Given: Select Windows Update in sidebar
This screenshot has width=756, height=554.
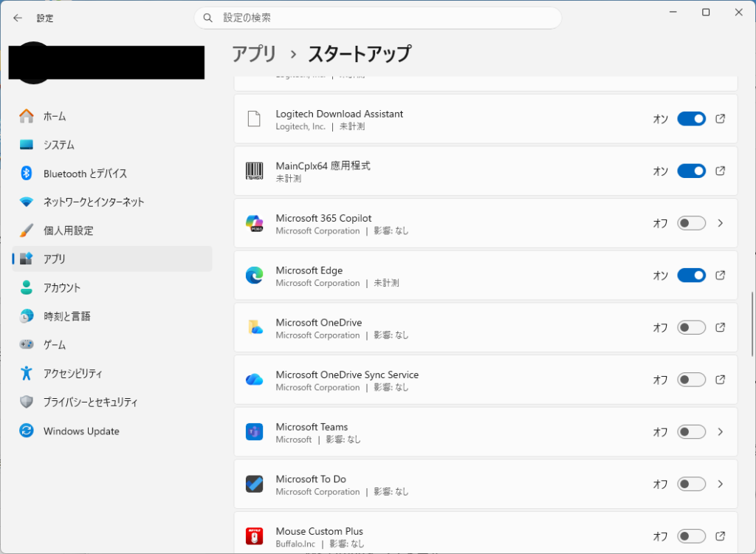Looking at the screenshot, I should 112,431.
